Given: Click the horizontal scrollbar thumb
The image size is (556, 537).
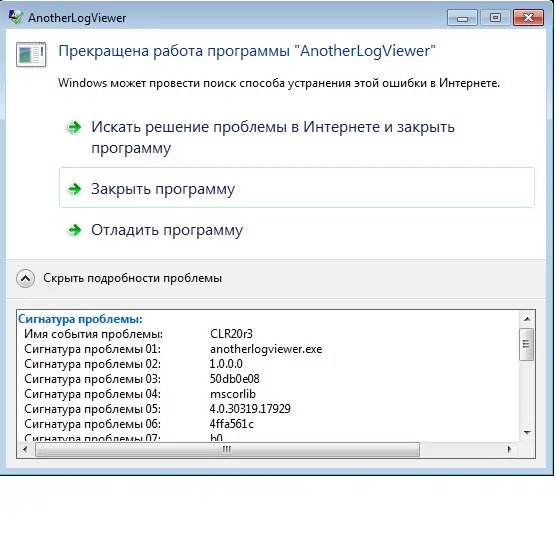Looking at the screenshot, I should point(227,449).
